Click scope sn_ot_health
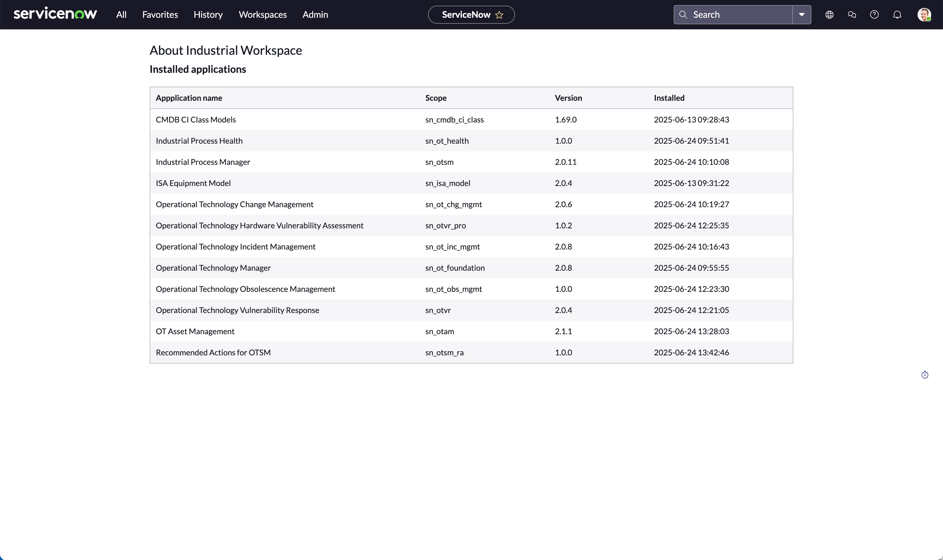The height and width of the screenshot is (560, 943). [x=447, y=141]
